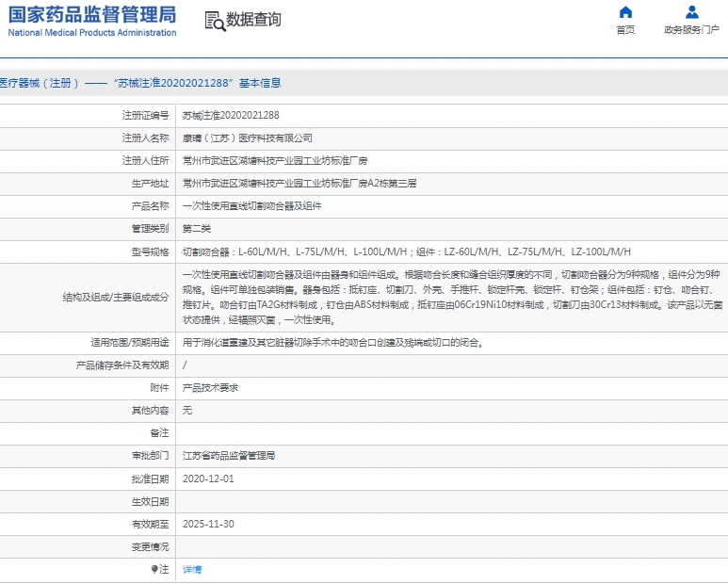The width and height of the screenshot is (728, 584).
Task: Click the 适用范围/预期用途 label
Action: coord(130,343)
